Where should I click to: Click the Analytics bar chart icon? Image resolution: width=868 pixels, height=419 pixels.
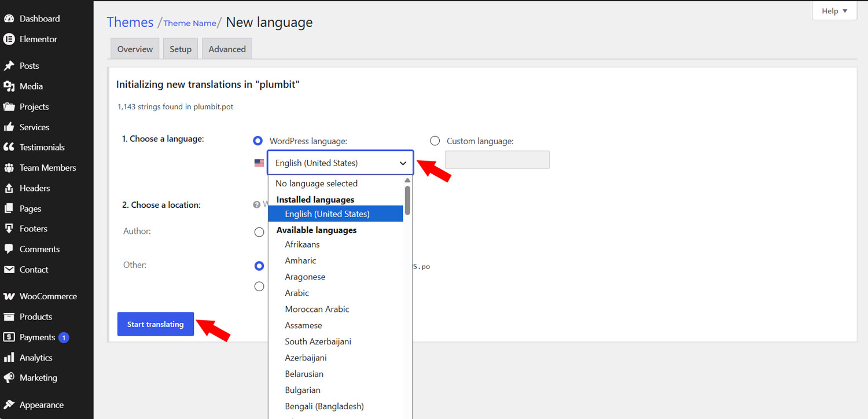[9, 358]
